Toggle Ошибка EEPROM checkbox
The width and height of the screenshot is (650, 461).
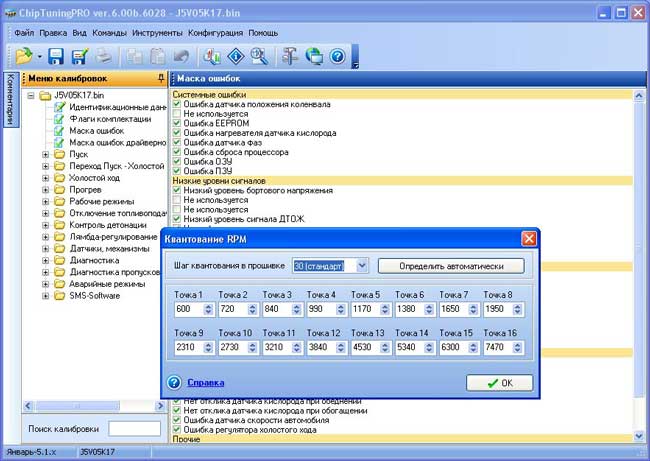[x=177, y=123]
